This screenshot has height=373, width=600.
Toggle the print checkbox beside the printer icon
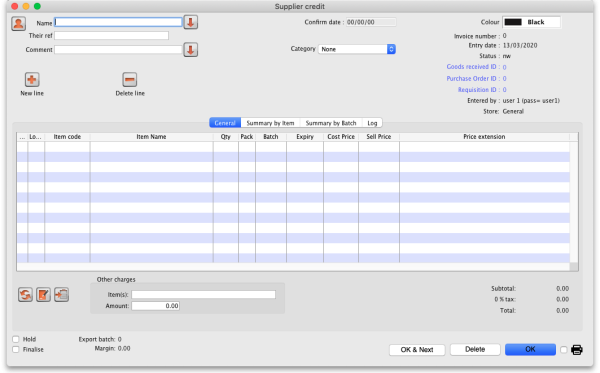pyautogui.click(x=563, y=350)
